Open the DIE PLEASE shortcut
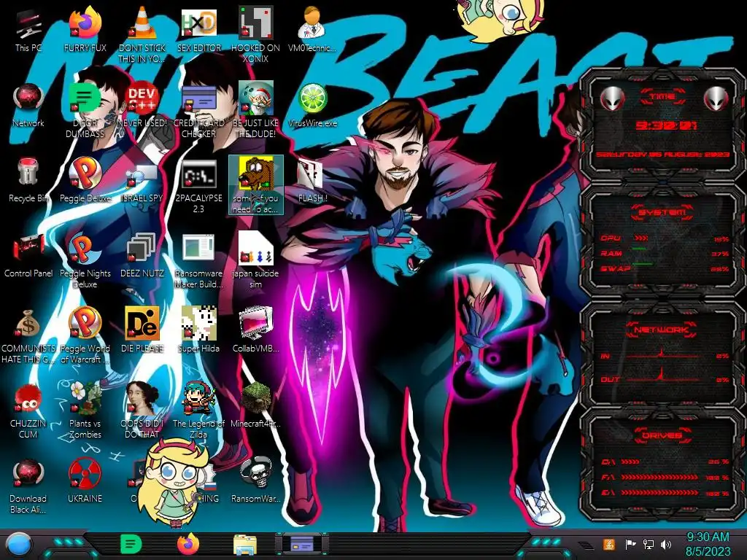Screen dimensions: 747x560 [x=142, y=330]
